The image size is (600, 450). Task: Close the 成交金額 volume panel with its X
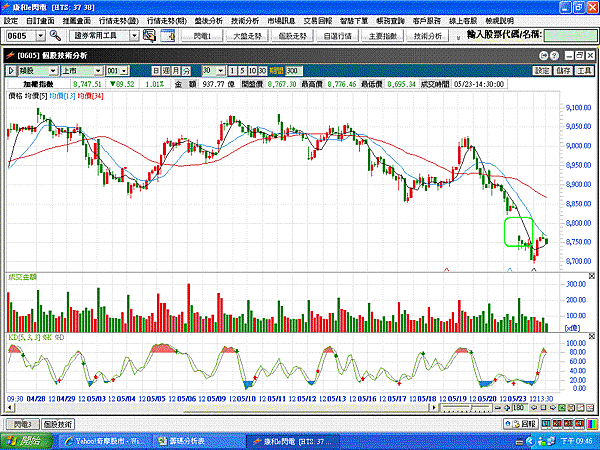tap(592, 276)
